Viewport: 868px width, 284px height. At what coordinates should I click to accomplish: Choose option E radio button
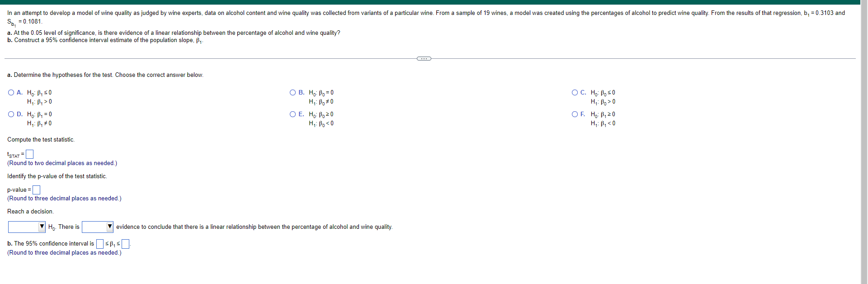292,114
